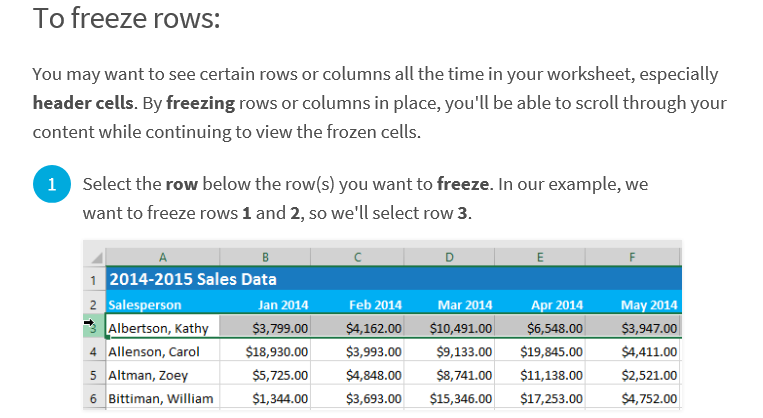
Task: Click row 1 header
Action: 94,280
